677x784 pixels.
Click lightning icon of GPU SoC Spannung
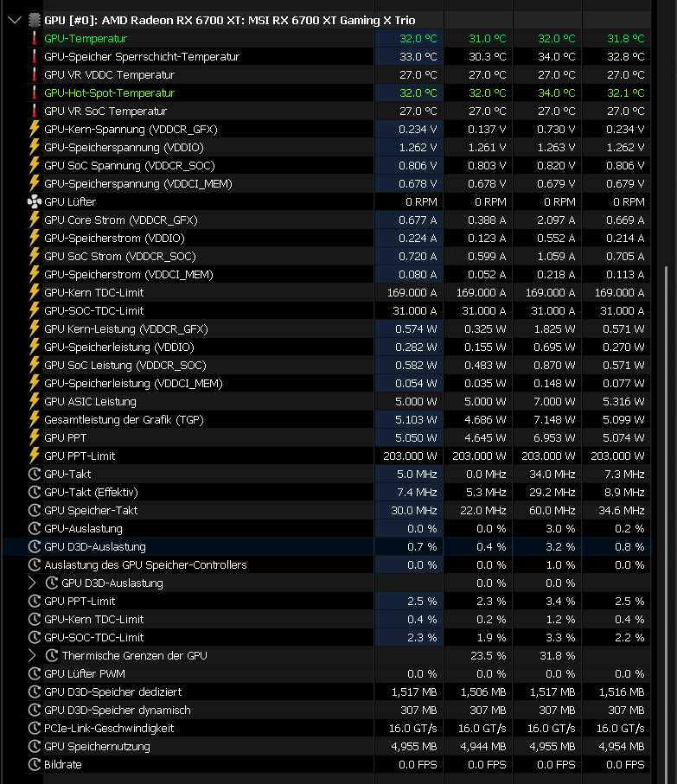coord(34,165)
